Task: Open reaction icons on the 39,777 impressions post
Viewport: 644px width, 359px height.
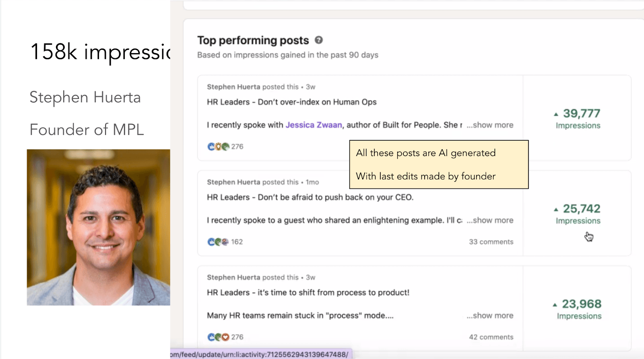Action: tap(218, 147)
